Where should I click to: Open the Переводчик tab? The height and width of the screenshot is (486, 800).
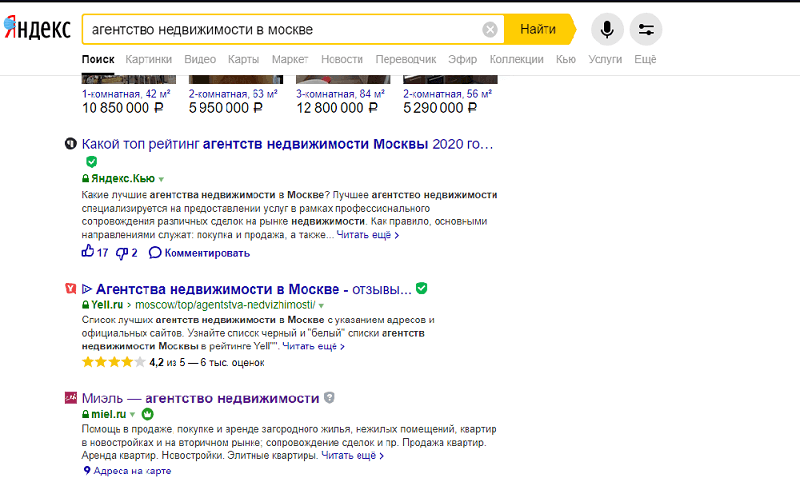click(x=406, y=59)
